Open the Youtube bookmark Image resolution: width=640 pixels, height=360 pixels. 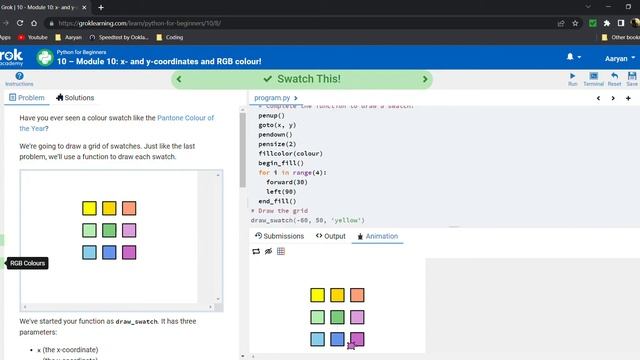click(33, 37)
